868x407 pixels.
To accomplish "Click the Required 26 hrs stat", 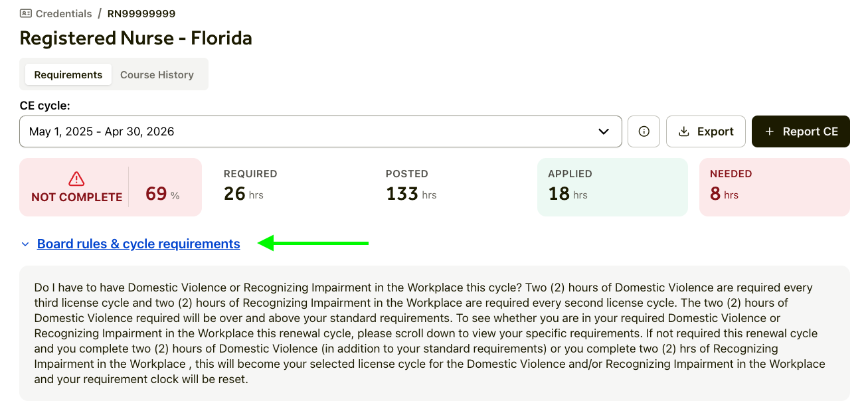I will [250, 187].
